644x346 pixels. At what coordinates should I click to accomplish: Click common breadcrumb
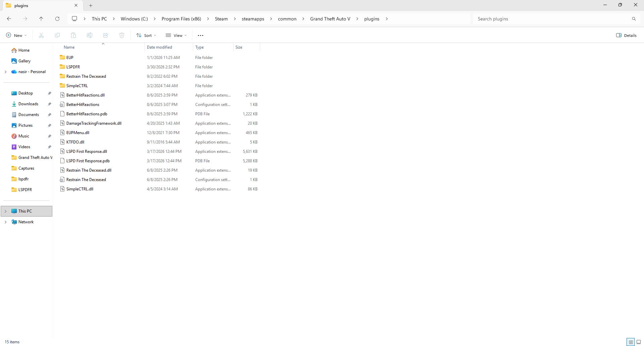(x=287, y=19)
